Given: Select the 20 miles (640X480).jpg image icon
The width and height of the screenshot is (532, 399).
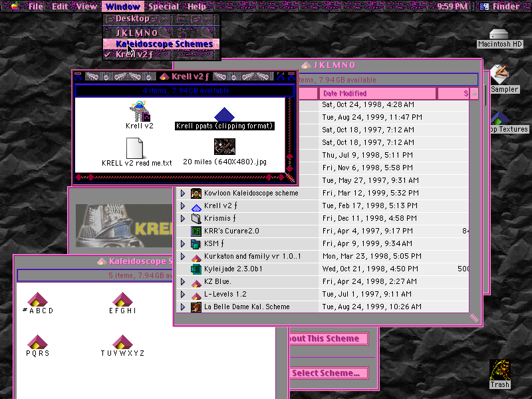Looking at the screenshot, I should click(x=225, y=146).
